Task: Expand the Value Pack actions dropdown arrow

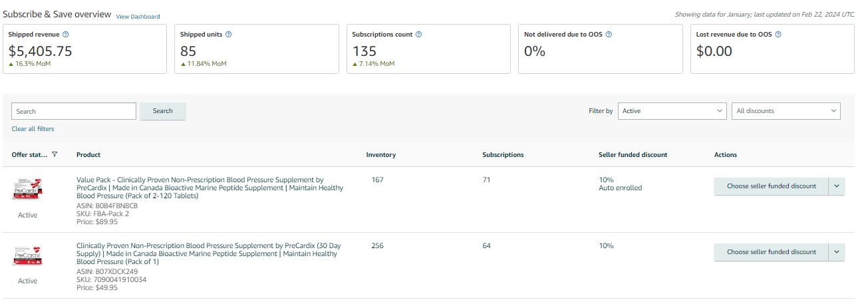Action: coord(837,186)
